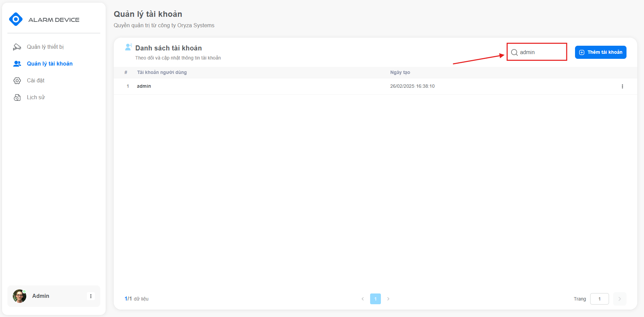Click Thêm tài khoản button

601,52
